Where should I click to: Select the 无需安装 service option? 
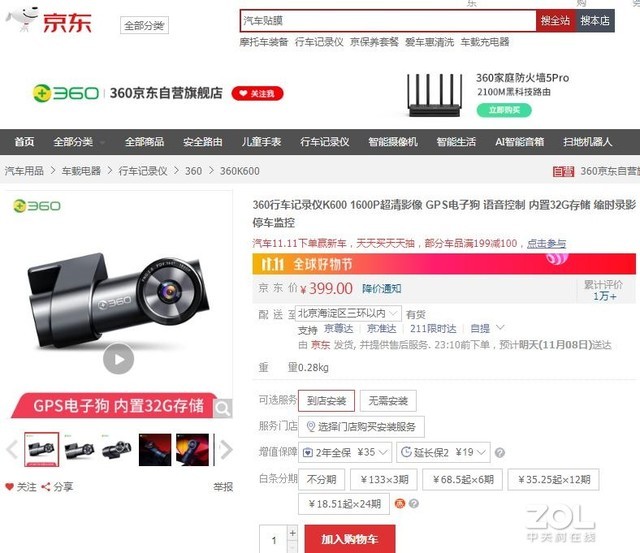coord(388,401)
